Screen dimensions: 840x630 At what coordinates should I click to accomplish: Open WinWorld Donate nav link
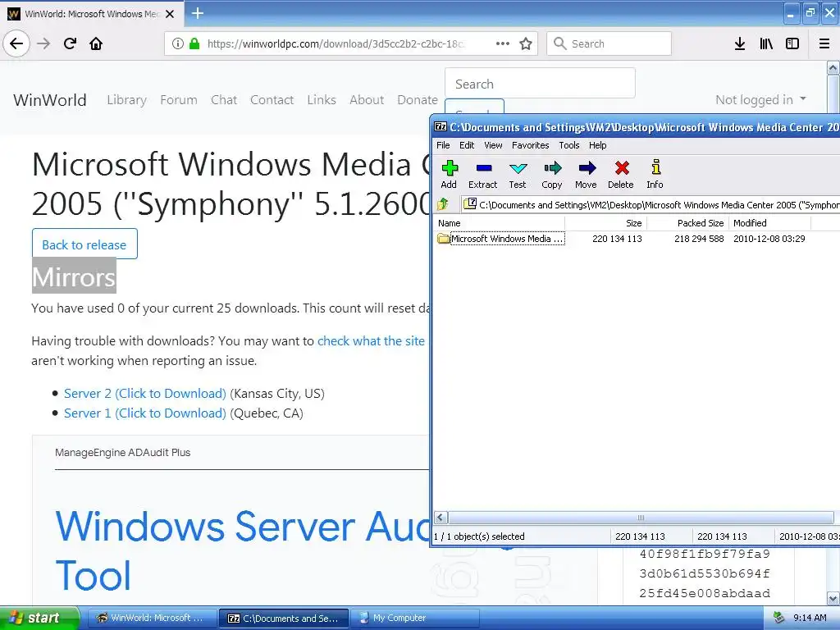tap(418, 99)
